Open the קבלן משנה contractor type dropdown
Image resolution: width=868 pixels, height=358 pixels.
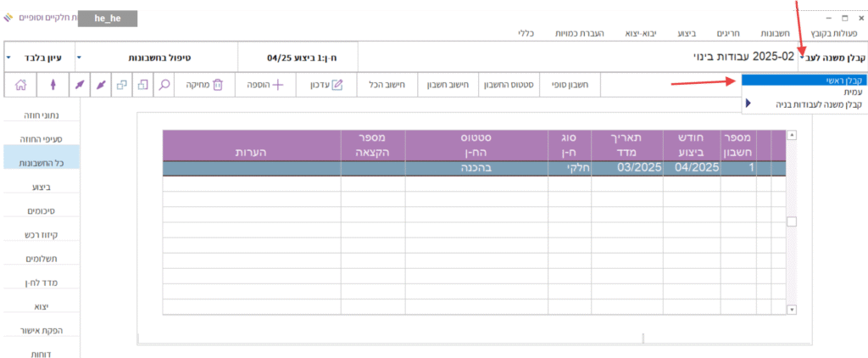click(802, 58)
